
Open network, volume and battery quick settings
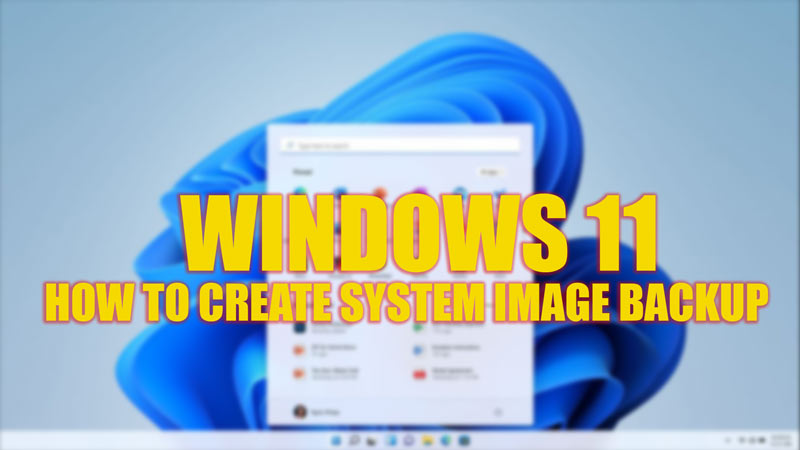click(x=752, y=440)
